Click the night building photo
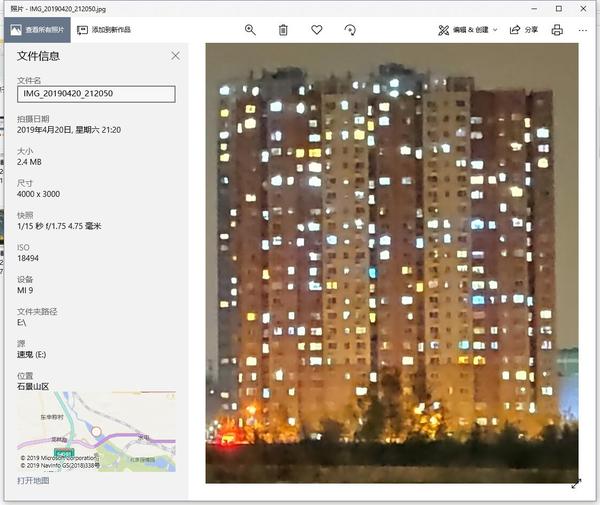 point(392,263)
